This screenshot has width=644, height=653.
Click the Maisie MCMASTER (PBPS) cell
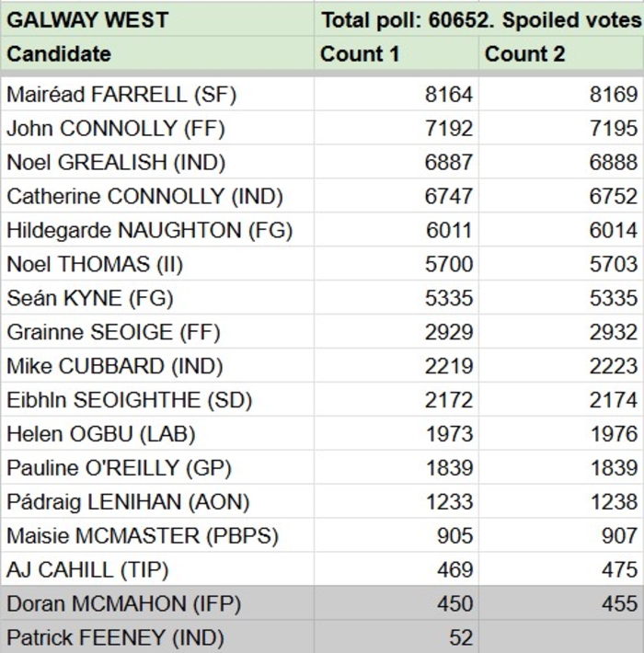tap(156, 536)
